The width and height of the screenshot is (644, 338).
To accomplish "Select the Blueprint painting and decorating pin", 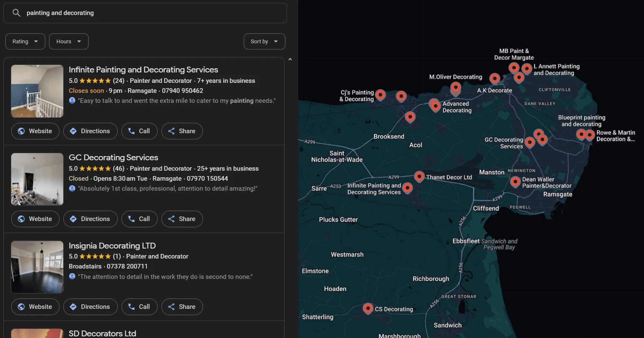I will coord(581,134).
